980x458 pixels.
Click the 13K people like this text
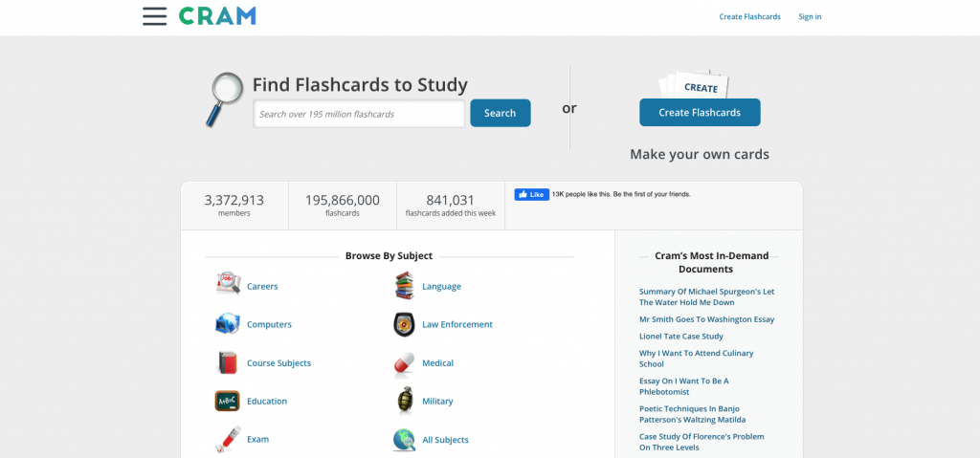click(621, 194)
